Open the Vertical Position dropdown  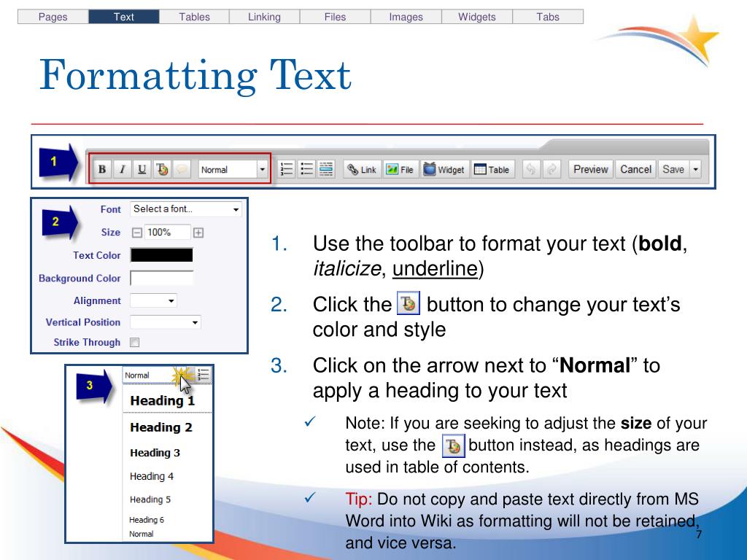point(166,322)
